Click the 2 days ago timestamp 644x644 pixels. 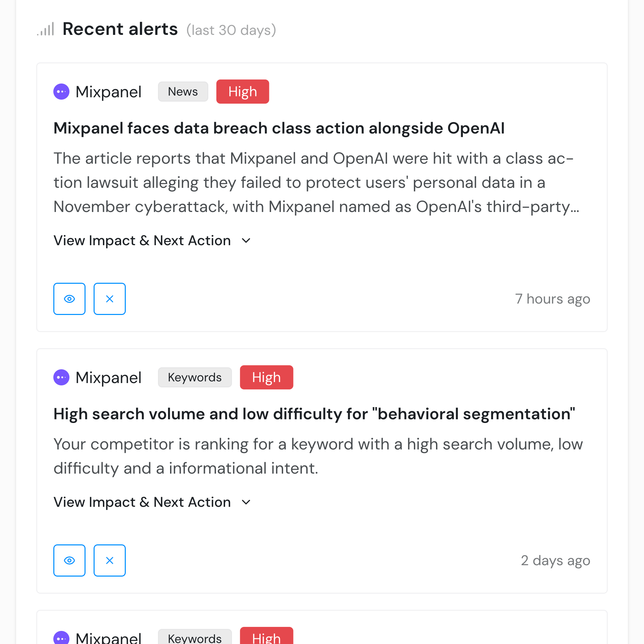pos(555,560)
